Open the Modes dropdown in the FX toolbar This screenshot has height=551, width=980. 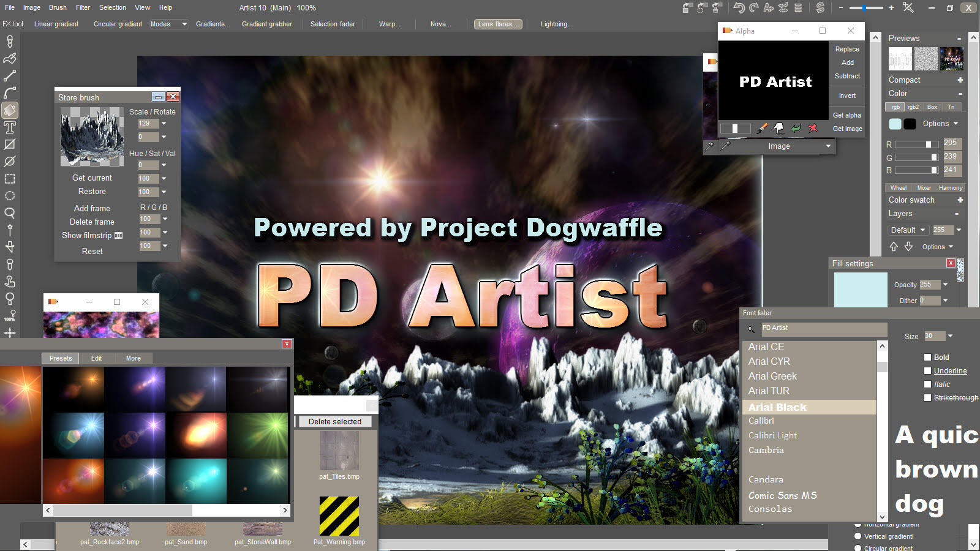168,24
